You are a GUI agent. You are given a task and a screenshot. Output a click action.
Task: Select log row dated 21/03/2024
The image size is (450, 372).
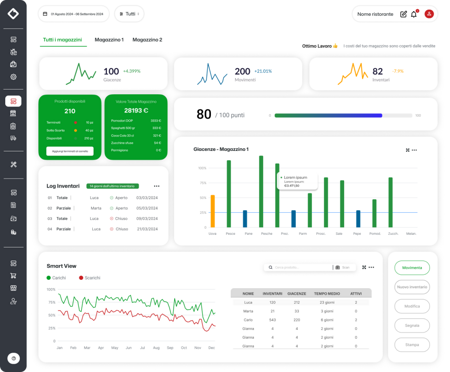[x=103, y=229]
